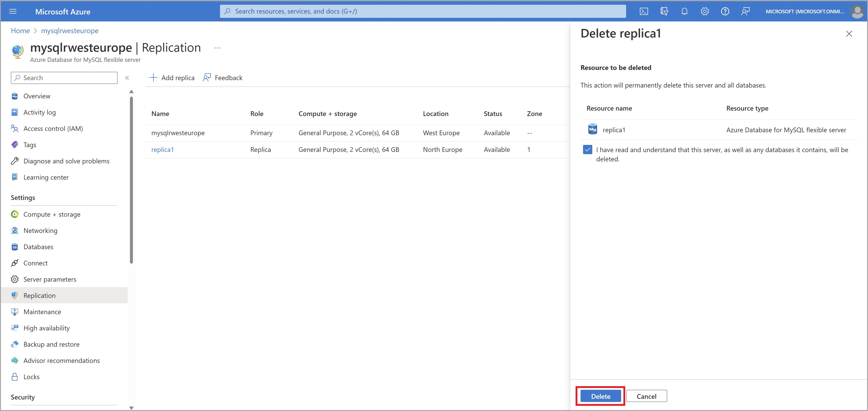Open the portal hamburger menu

13,12
